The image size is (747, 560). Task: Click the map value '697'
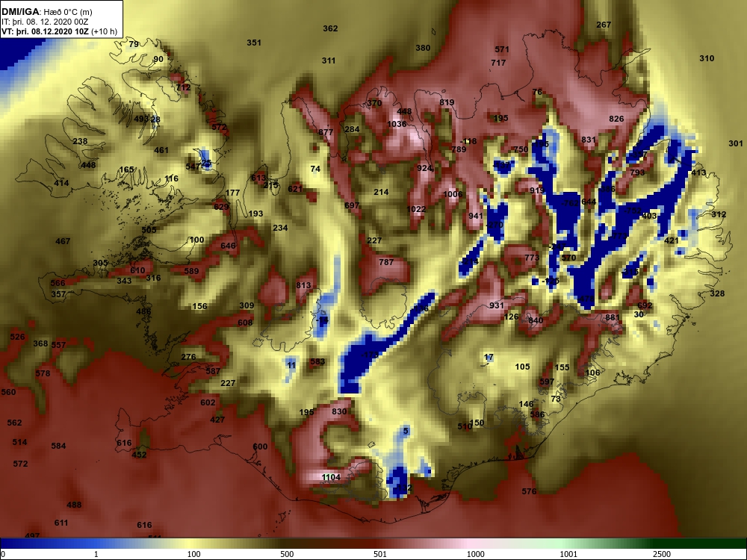[352, 206]
